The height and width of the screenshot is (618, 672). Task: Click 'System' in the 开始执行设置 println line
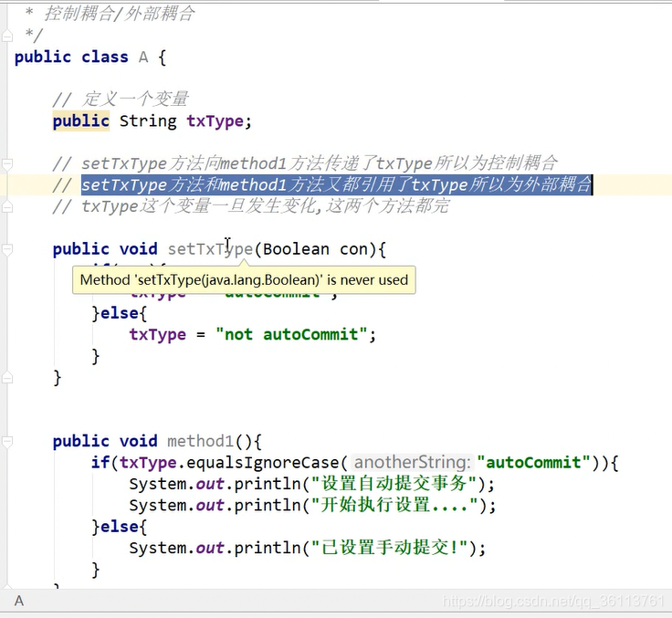(158, 506)
